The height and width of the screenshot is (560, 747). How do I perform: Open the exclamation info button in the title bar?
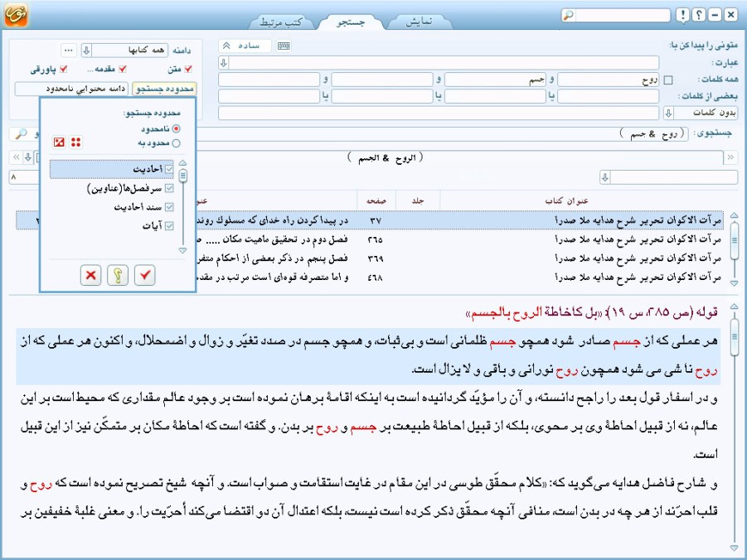click(682, 15)
